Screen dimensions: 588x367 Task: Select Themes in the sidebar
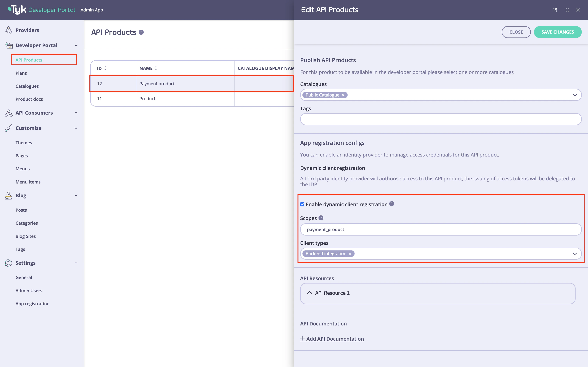[24, 143]
